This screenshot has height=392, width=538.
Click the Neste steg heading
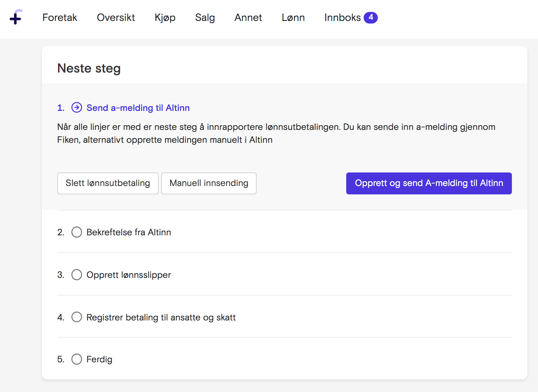(89, 68)
